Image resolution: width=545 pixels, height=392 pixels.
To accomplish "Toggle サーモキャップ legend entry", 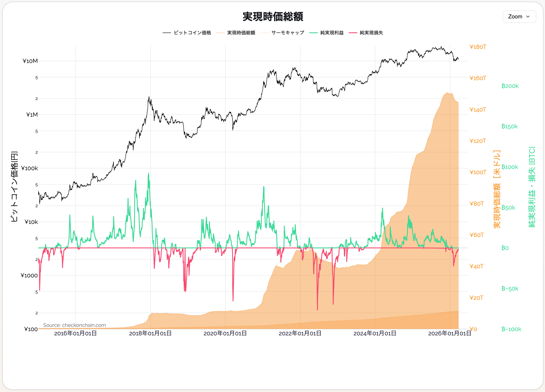I will tap(288, 33).
